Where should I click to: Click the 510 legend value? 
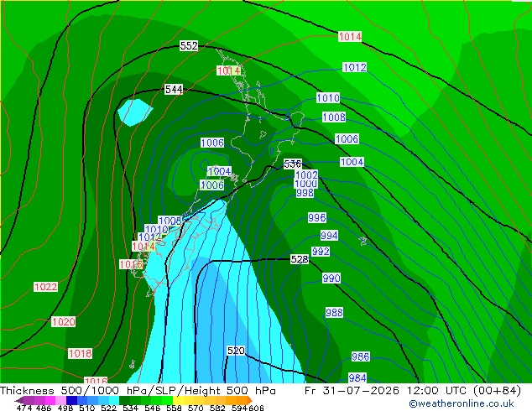coord(87,408)
